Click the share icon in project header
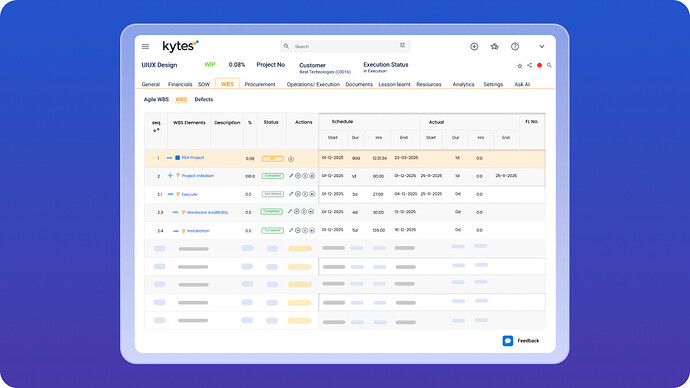This screenshot has width=690, height=388. tap(529, 65)
